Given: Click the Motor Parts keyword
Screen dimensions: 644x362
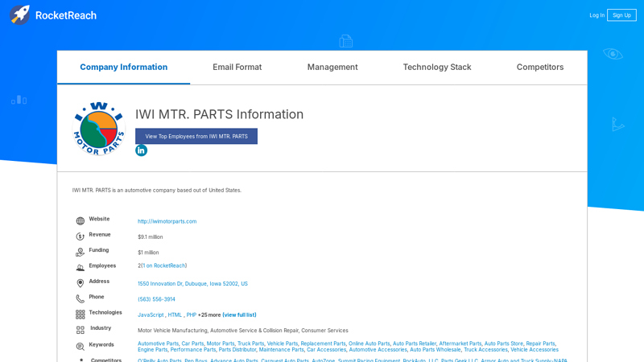Looking at the screenshot, I should (x=220, y=343).
